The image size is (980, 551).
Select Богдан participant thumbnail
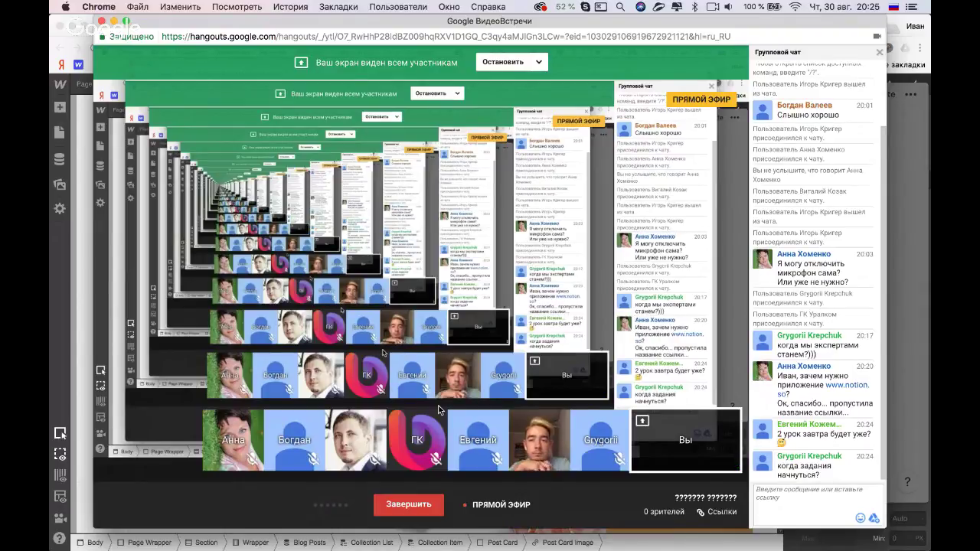point(295,440)
